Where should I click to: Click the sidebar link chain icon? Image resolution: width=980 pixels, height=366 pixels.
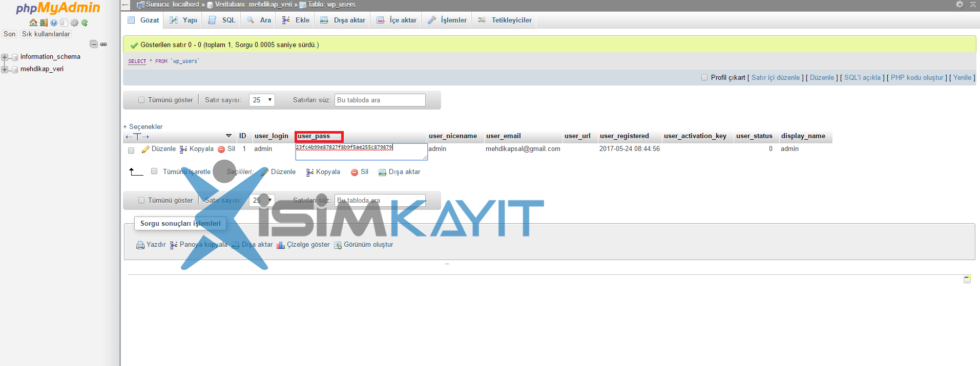(x=103, y=45)
